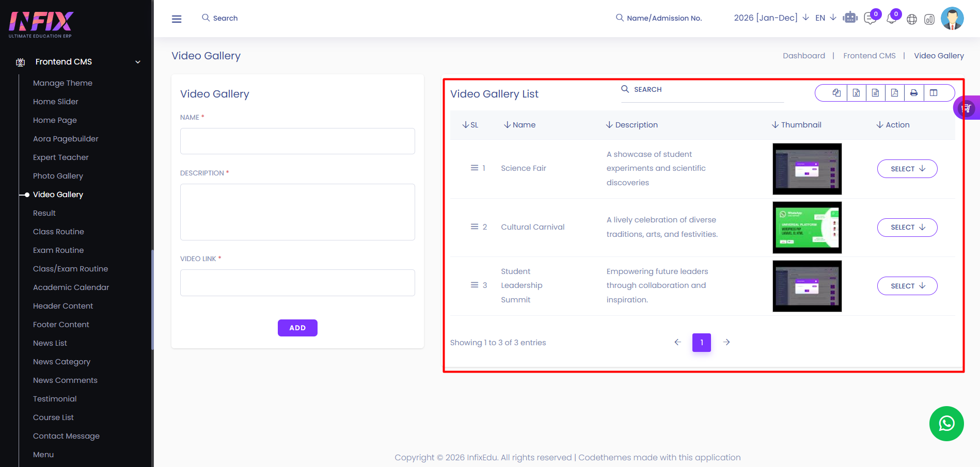
Task: Click the Video Gallery List SEARCH field
Action: [702, 90]
